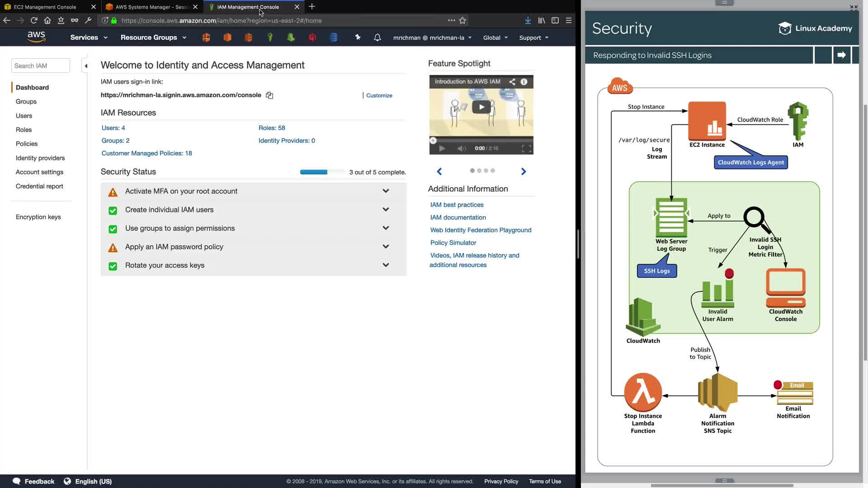Select Users in the IAM sidebar
The width and height of the screenshot is (868, 488).
click(24, 116)
